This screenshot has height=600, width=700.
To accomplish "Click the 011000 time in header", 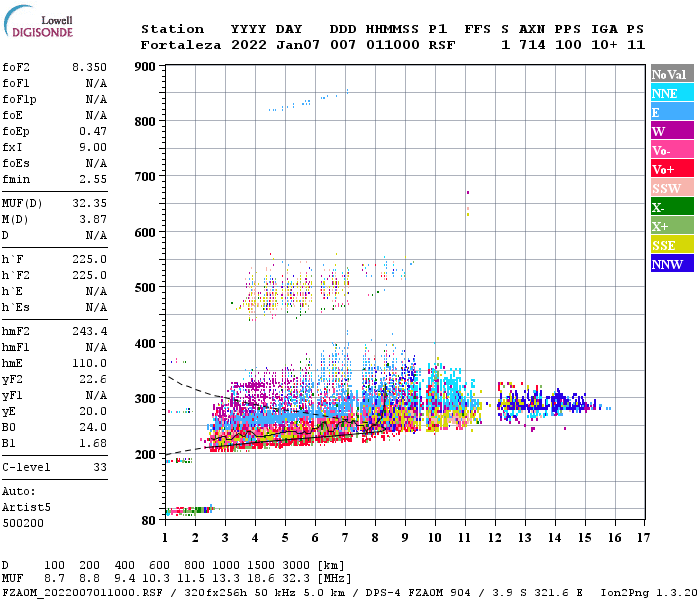I will click(393, 45).
